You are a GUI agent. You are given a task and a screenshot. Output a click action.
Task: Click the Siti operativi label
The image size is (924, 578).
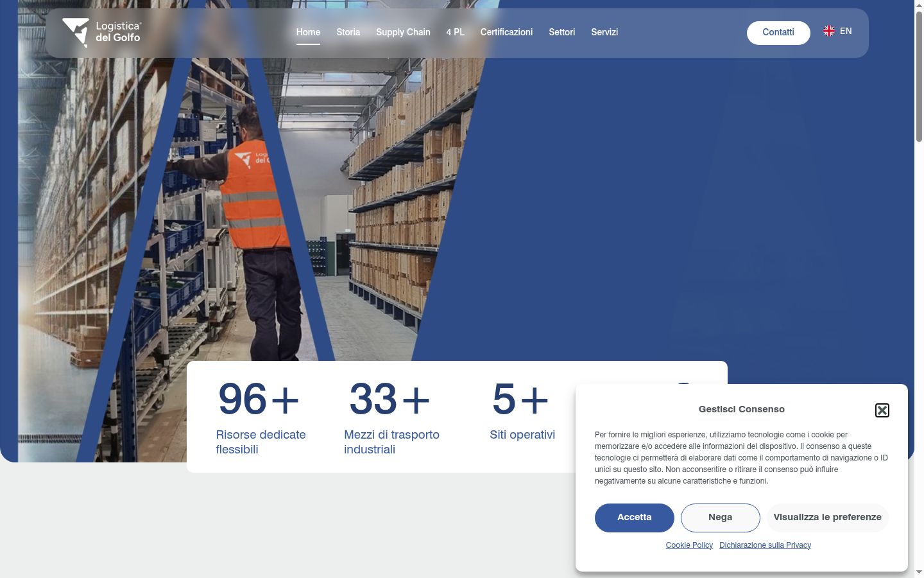coord(522,435)
